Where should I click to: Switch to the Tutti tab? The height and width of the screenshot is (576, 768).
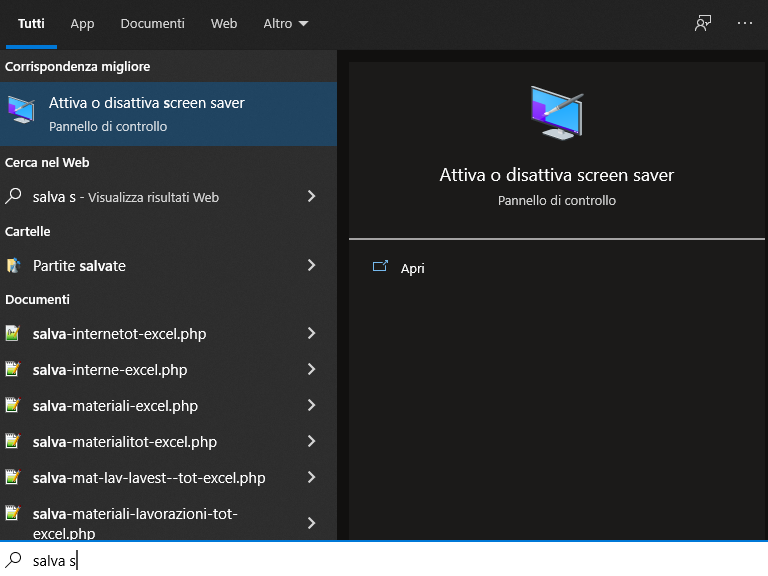coord(31,24)
